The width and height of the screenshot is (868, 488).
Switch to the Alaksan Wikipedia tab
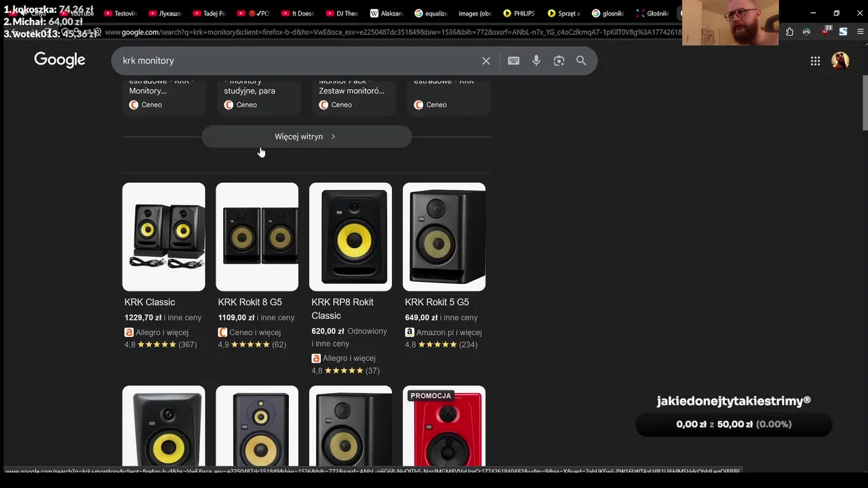pos(387,13)
